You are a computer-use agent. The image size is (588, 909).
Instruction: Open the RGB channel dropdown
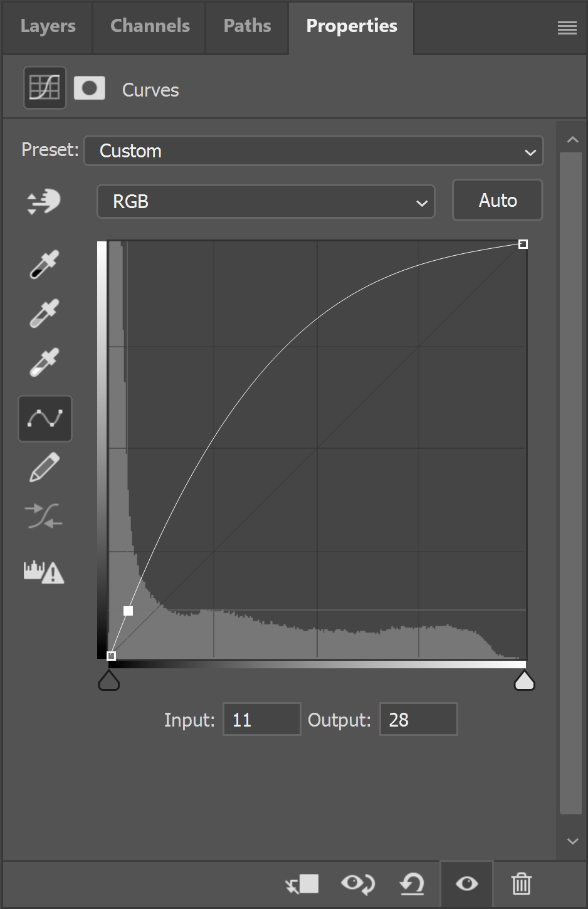click(x=266, y=201)
